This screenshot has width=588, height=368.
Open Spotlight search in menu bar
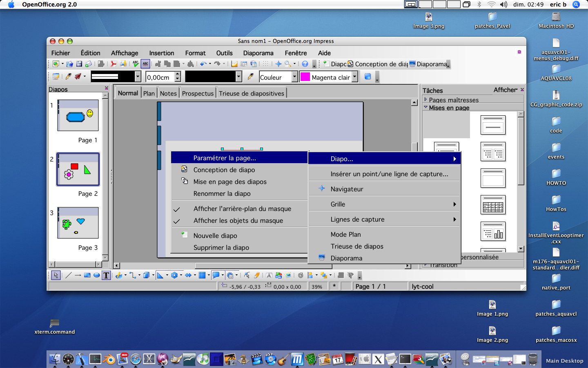point(576,4)
